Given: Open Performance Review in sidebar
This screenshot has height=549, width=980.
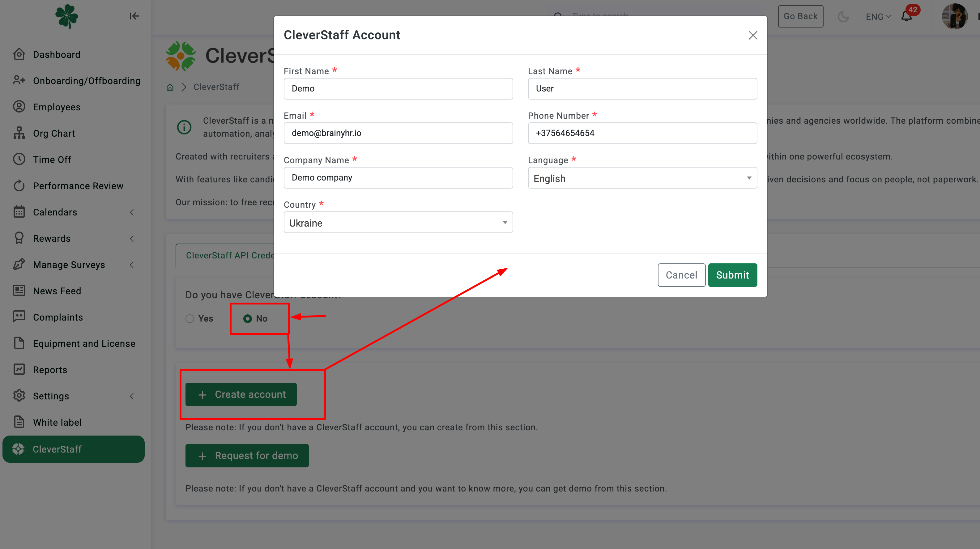Looking at the screenshot, I should [x=78, y=186].
